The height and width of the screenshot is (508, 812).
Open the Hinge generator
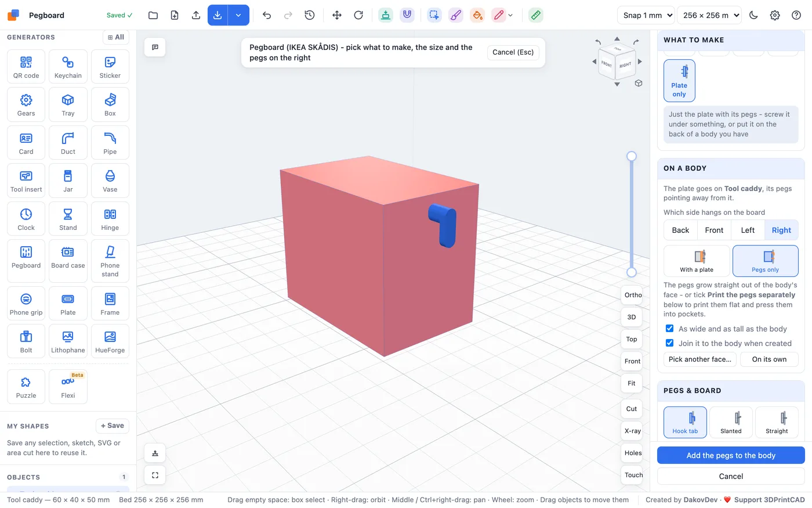coord(110,219)
